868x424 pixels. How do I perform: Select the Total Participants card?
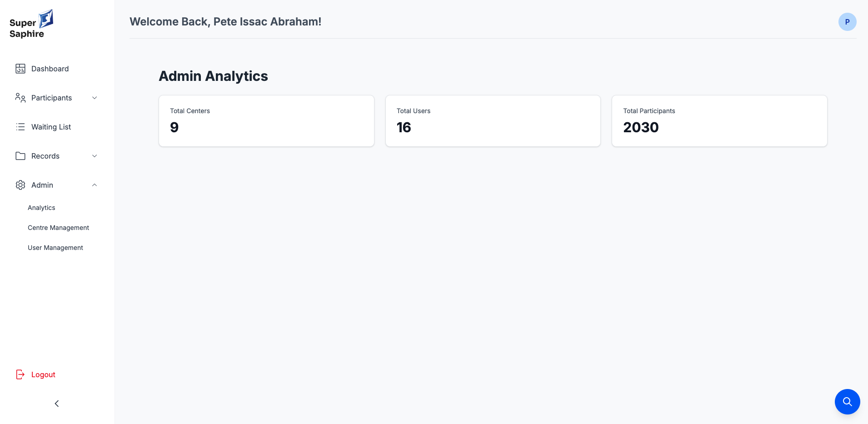[719, 121]
